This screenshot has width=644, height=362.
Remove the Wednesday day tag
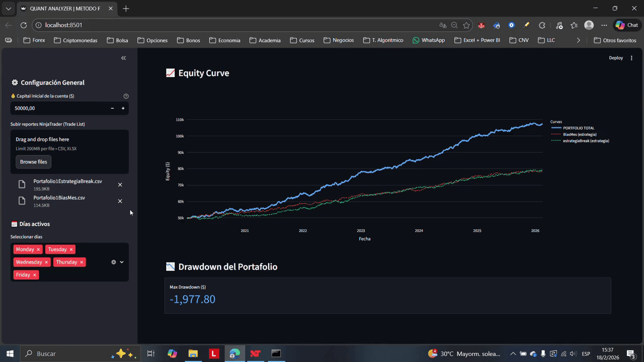coord(46,262)
